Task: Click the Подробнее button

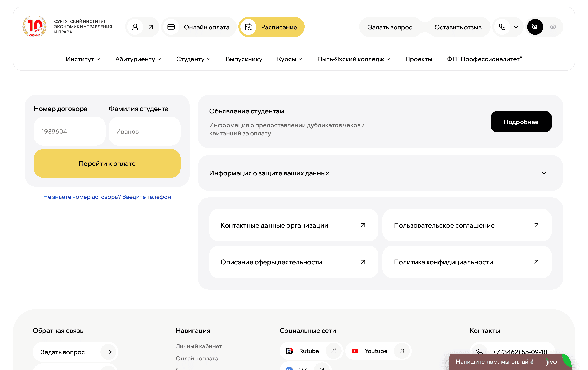Action: tap(521, 122)
